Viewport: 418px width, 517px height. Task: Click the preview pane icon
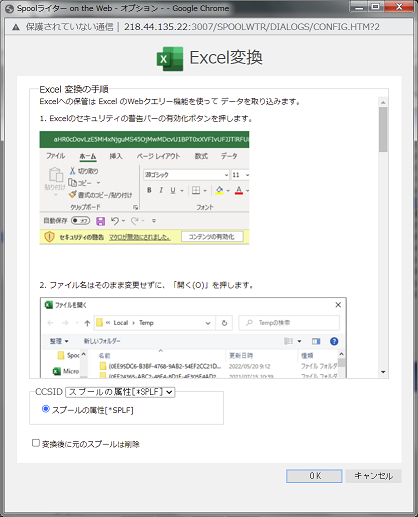pos(316,341)
